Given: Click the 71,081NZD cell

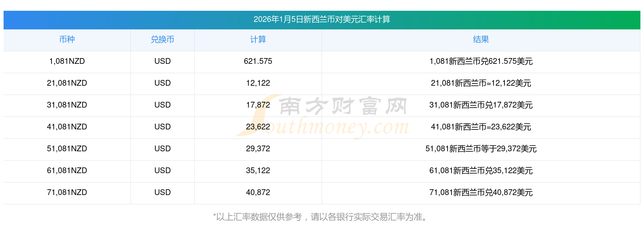Looking at the screenshot, I should (x=67, y=193).
